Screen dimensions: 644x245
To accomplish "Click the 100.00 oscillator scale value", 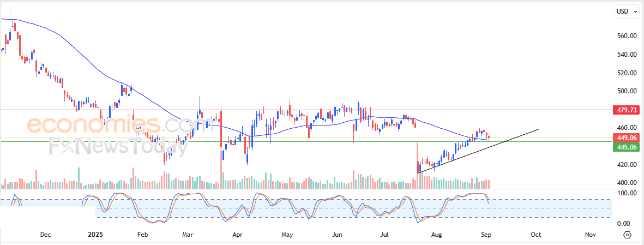I will [x=627, y=193].
